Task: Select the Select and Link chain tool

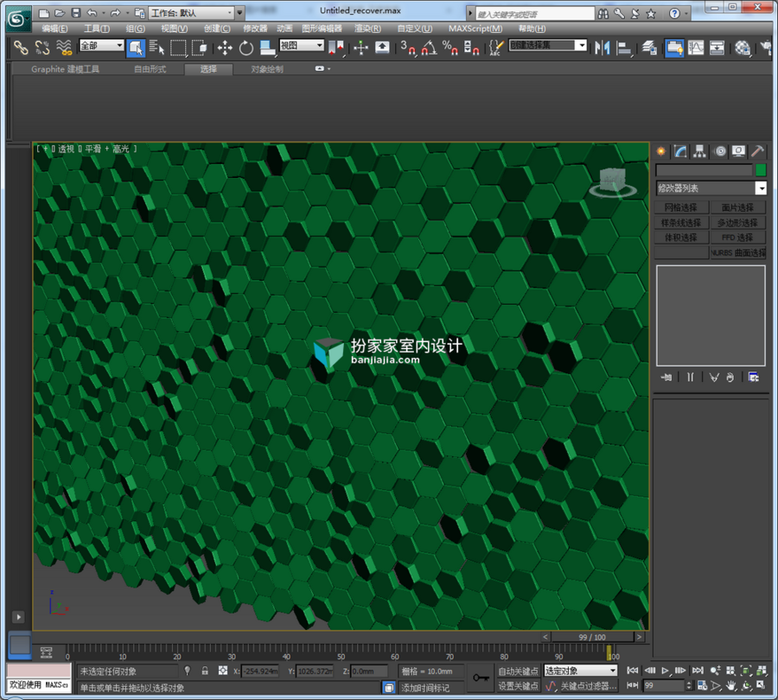Action: coord(21,48)
